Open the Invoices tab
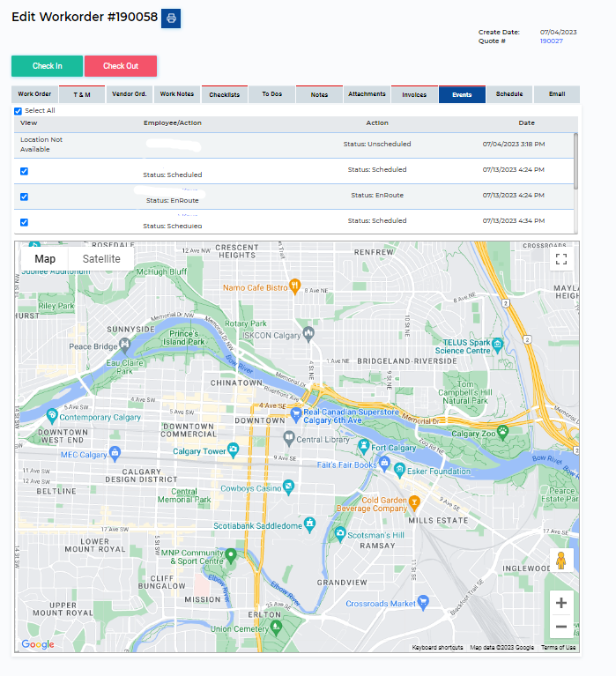Viewport: 616px width, 676px height. pyautogui.click(x=414, y=94)
